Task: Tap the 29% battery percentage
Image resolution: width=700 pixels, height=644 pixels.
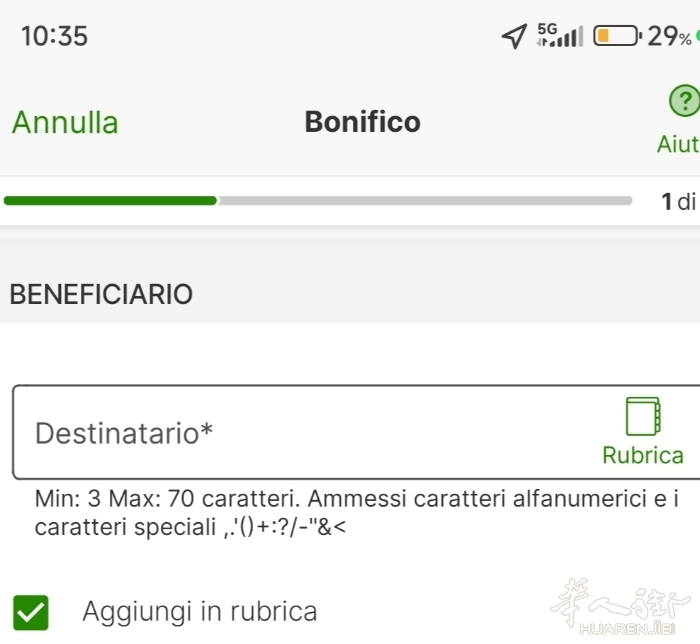Action: 668,37
